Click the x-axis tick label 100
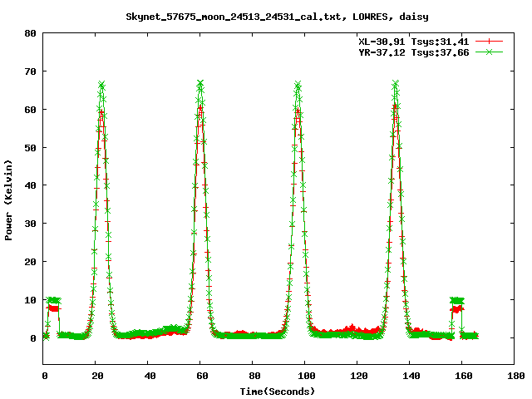This screenshot has width=532, height=399. (307, 376)
